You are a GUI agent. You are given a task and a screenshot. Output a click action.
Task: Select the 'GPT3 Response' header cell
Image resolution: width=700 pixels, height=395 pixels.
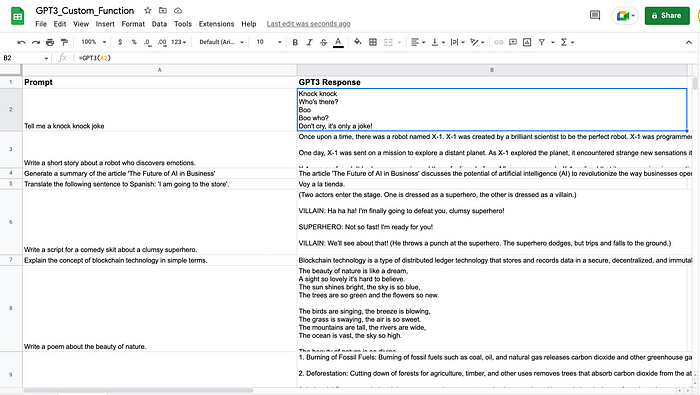pyautogui.click(x=492, y=82)
